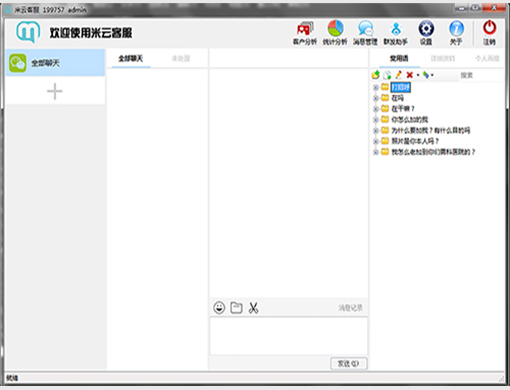Viewport: 510px width, 390px height.
Task: Open the emoji smiley picker
Action: click(219, 307)
